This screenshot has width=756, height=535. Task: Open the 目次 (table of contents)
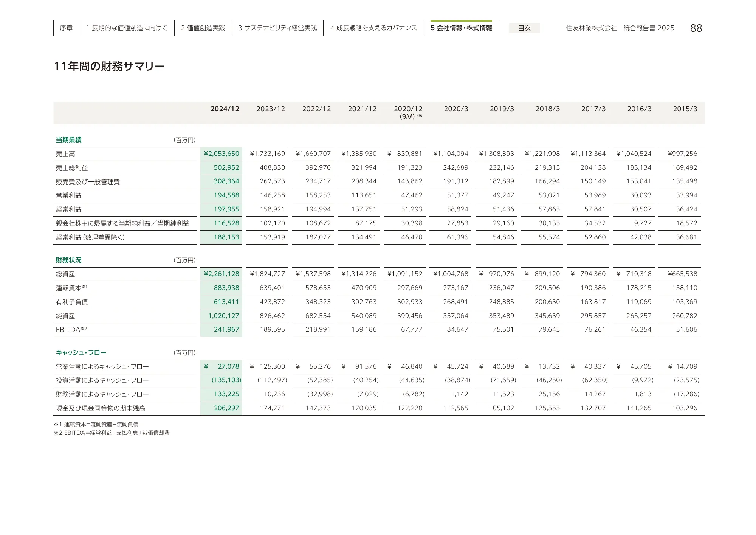[x=525, y=28]
